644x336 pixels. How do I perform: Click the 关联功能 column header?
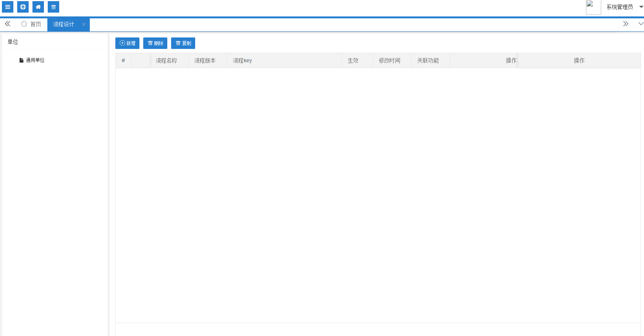tap(428, 60)
